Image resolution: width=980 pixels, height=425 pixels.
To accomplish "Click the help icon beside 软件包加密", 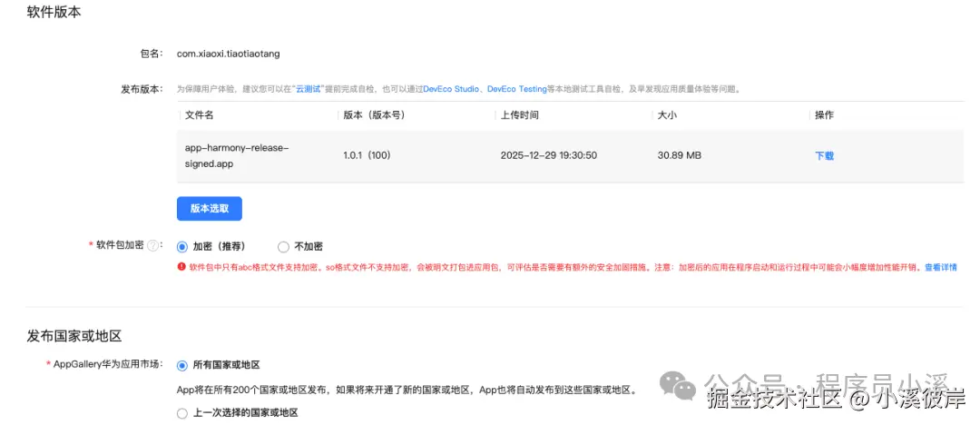I will [152, 246].
